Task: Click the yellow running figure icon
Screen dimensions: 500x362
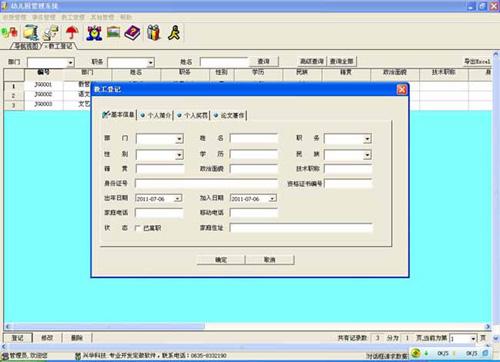Action: 174,33
